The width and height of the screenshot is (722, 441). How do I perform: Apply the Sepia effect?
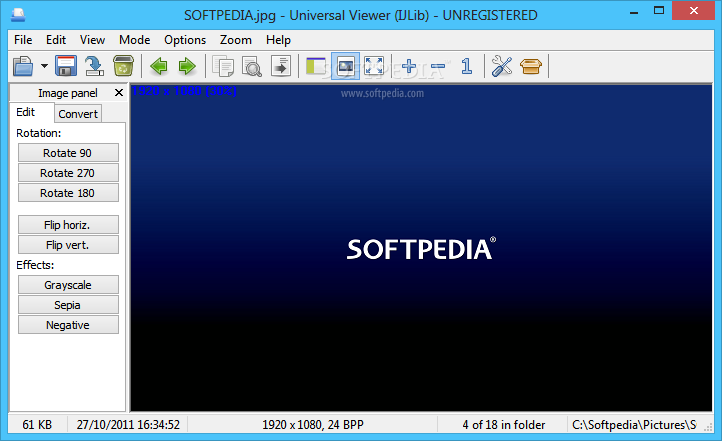[68, 305]
